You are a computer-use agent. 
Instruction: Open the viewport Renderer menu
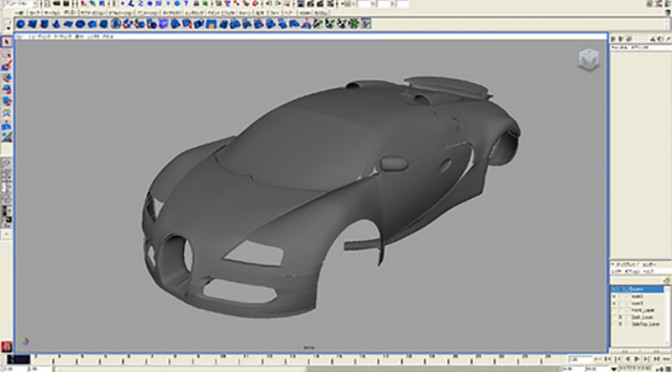pos(93,37)
